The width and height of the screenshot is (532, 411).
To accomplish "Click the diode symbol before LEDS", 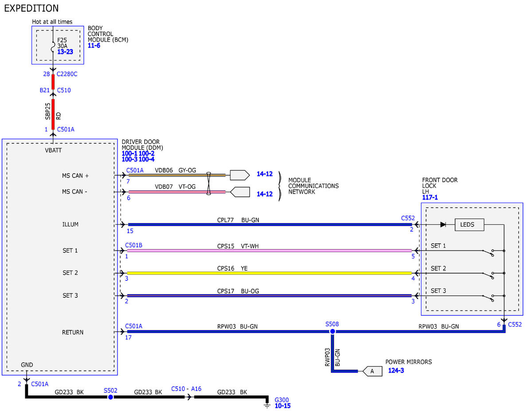I will tap(443, 224).
